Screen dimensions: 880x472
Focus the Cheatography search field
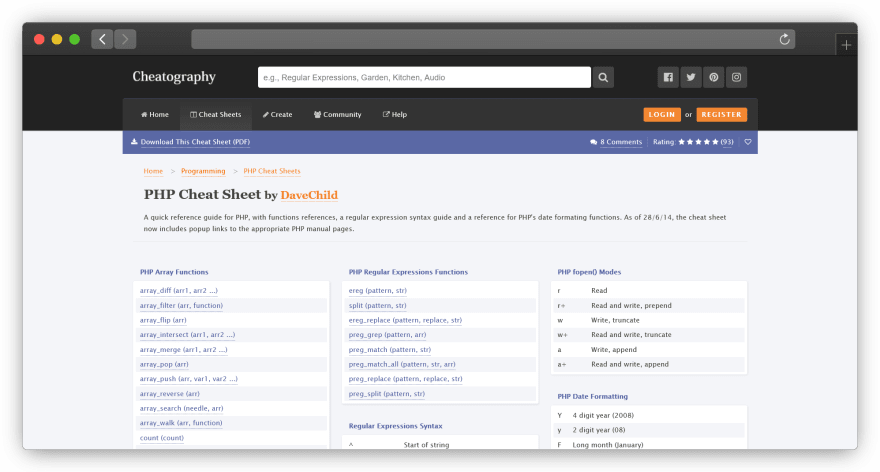tap(424, 77)
